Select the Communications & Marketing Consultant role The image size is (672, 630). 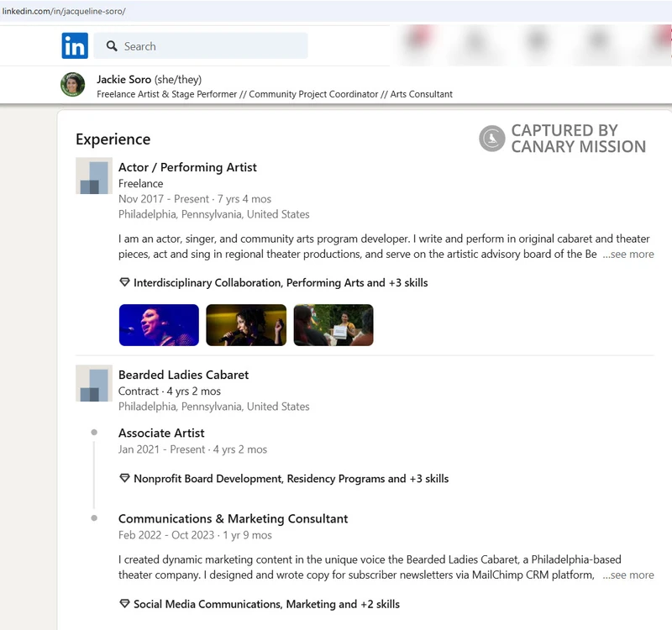pyautogui.click(x=234, y=518)
